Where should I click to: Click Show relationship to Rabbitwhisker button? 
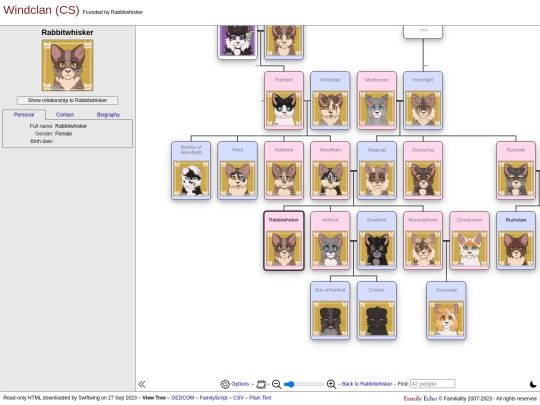68,100
